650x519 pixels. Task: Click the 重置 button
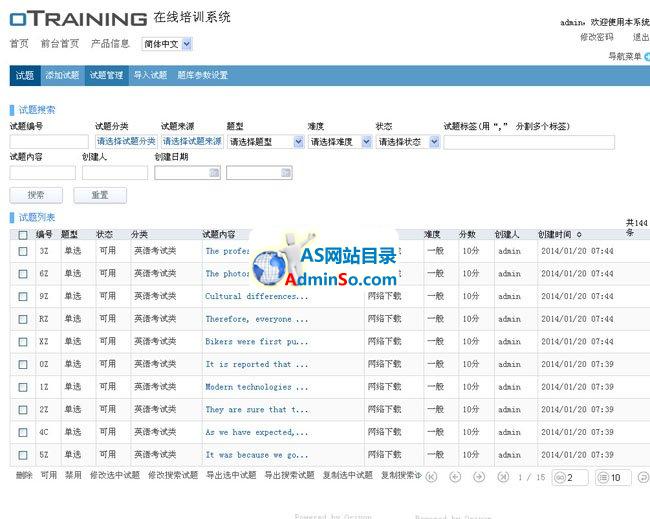point(100,195)
